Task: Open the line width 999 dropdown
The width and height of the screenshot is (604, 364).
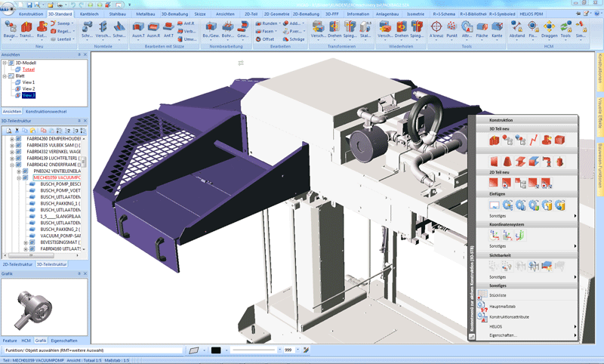Action: pyautogui.click(x=297, y=350)
